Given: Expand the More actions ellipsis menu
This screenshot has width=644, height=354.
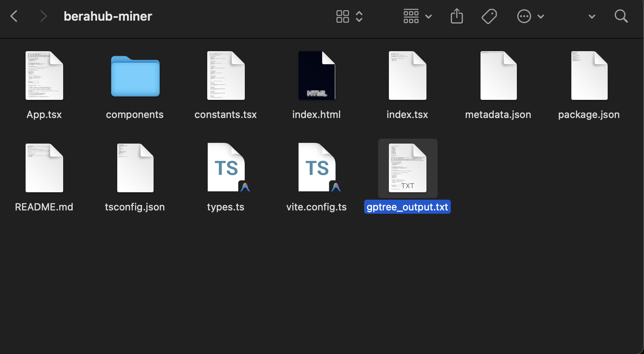Looking at the screenshot, I should point(530,17).
